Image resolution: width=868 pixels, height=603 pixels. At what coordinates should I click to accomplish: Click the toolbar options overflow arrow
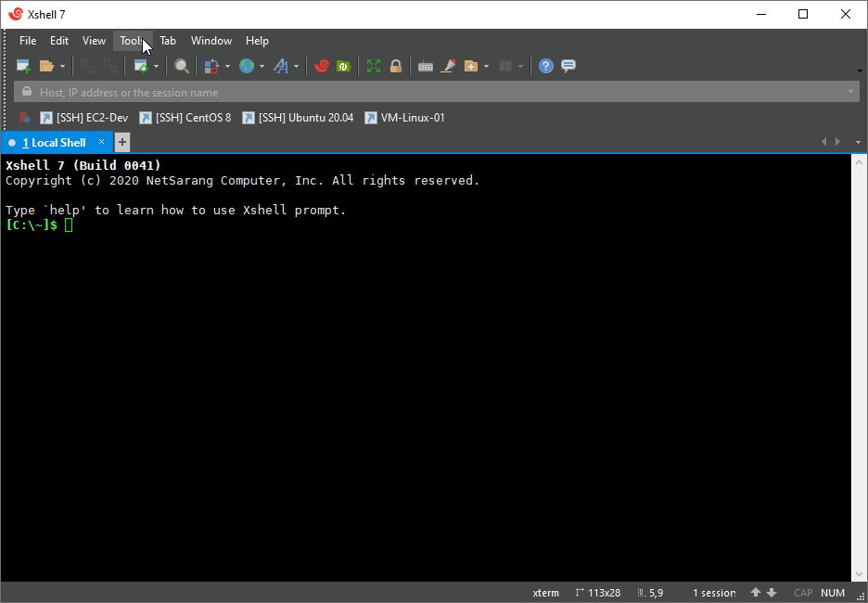click(x=860, y=71)
